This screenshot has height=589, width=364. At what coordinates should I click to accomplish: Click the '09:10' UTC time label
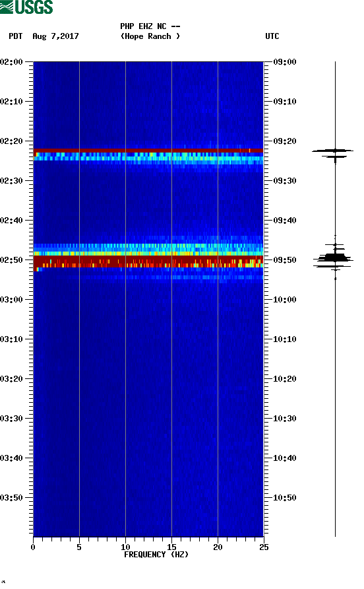[285, 102]
